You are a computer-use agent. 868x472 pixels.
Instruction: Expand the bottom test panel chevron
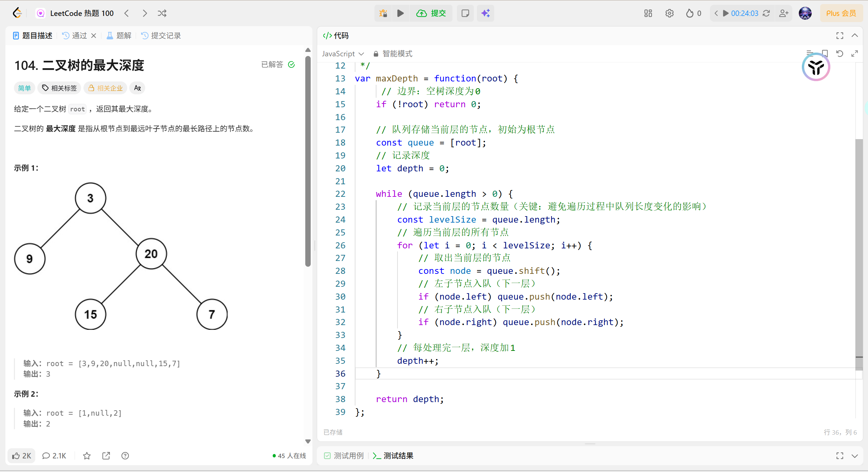click(x=855, y=456)
